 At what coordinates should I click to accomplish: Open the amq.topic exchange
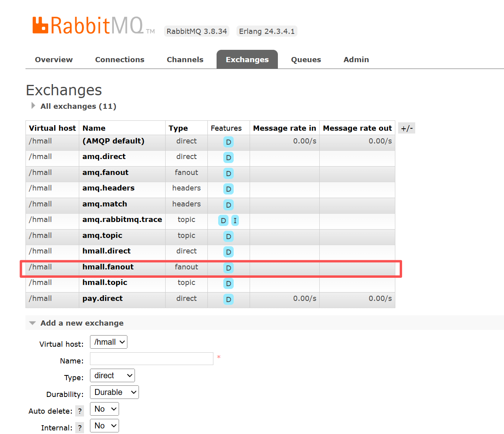pyautogui.click(x=102, y=236)
